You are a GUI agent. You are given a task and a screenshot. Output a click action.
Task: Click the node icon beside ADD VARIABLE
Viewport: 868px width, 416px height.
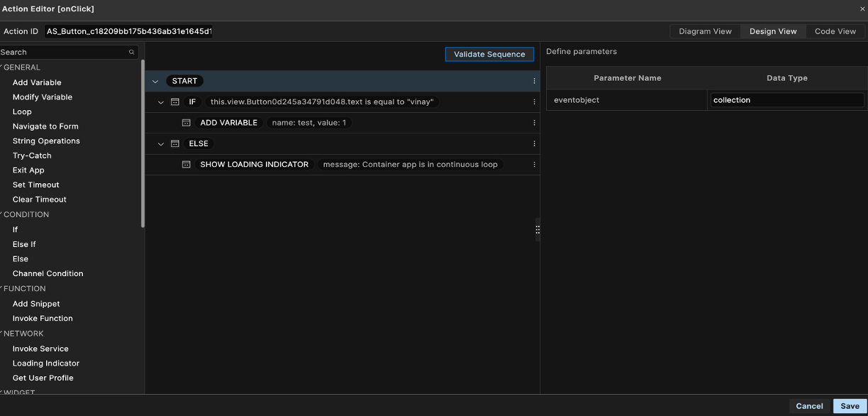(187, 123)
